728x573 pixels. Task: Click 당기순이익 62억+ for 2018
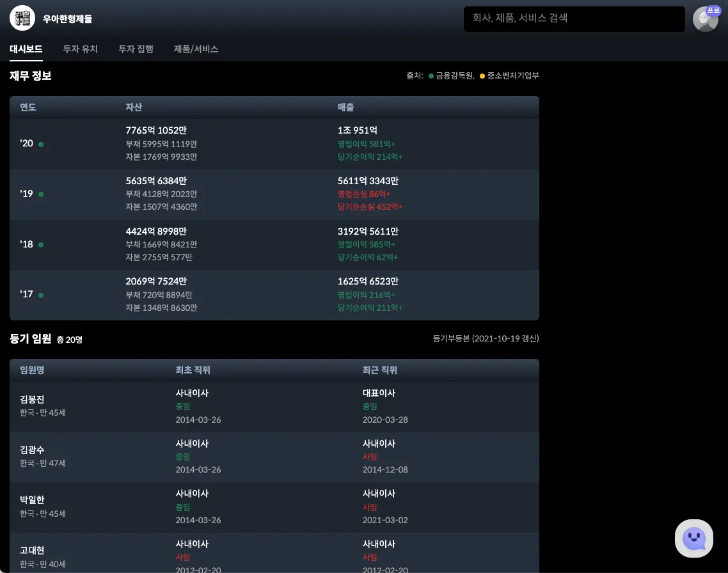point(368,257)
